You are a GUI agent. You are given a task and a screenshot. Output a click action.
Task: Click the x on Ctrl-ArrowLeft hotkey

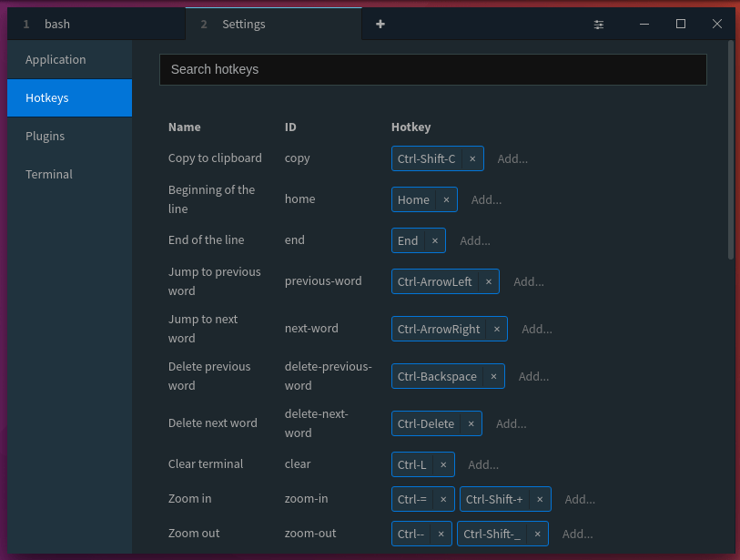(x=488, y=281)
